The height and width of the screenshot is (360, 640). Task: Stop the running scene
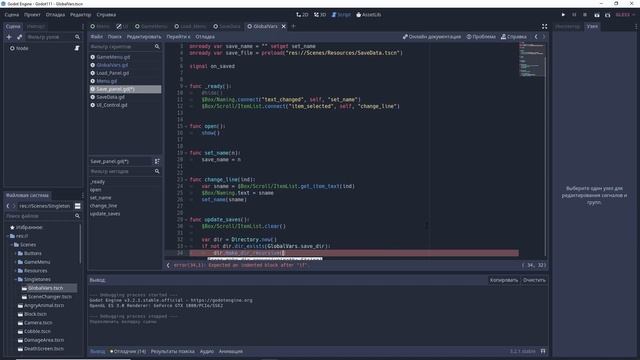585,15
